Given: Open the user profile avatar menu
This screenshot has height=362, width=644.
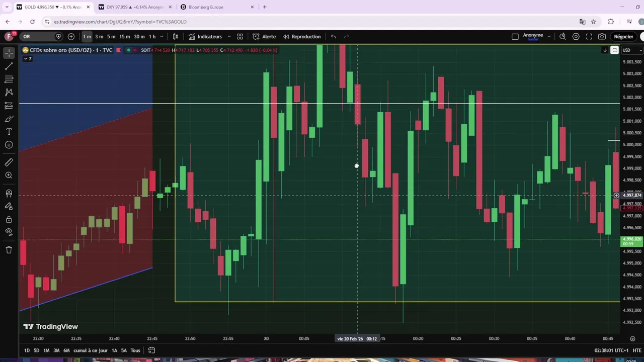Looking at the screenshot, I should click(9, 36).
